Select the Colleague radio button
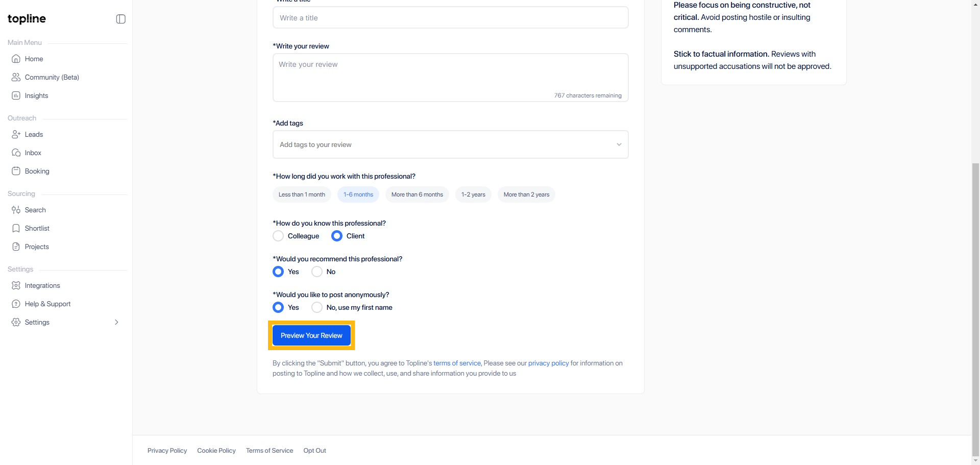The height and width of the screenshot is (465, 980). 278,236
